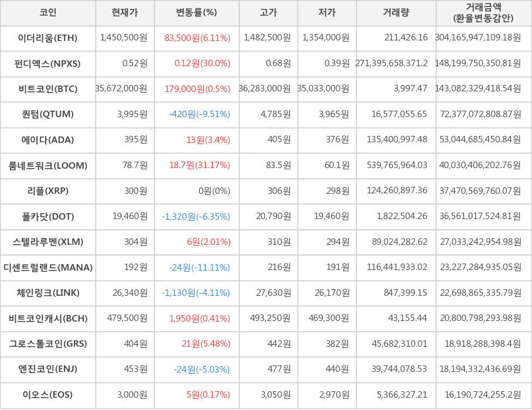Viewport: 532px width, 410px height.
Task: Open the 폴카닷(DOT) coin entry
Action: [x=48, y=217]
